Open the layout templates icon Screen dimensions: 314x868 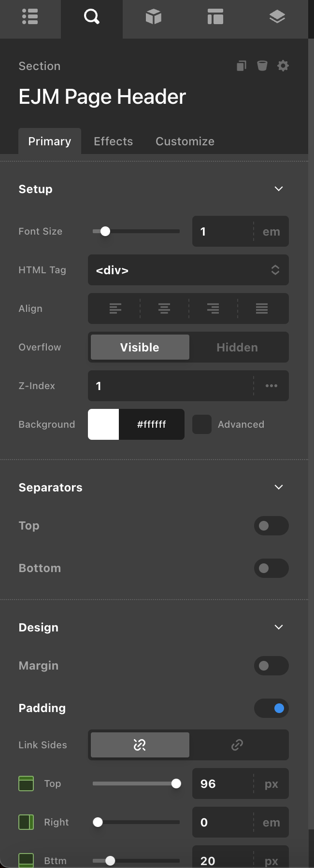pyautogui.click(x=215, y=17)
